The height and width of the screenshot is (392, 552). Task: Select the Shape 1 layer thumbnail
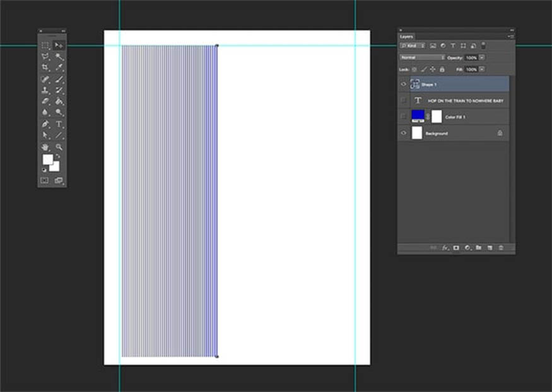tap(415, 84)
